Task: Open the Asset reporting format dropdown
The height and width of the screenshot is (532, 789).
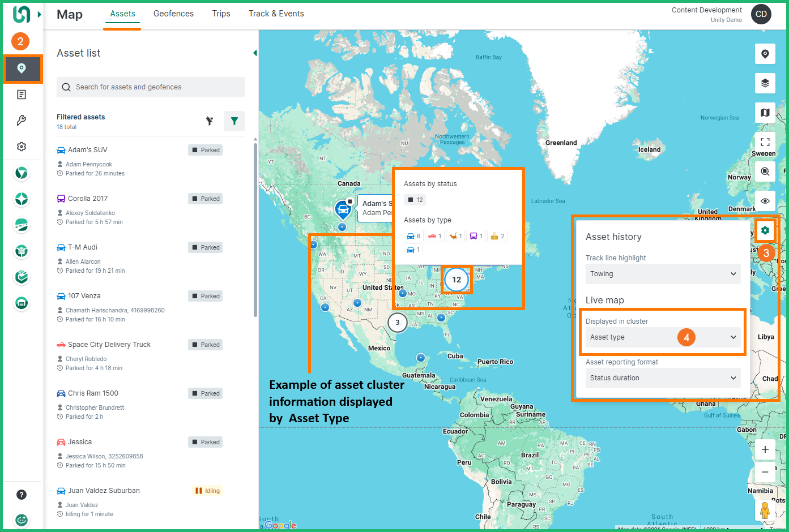Action: (x=662, y=378)
